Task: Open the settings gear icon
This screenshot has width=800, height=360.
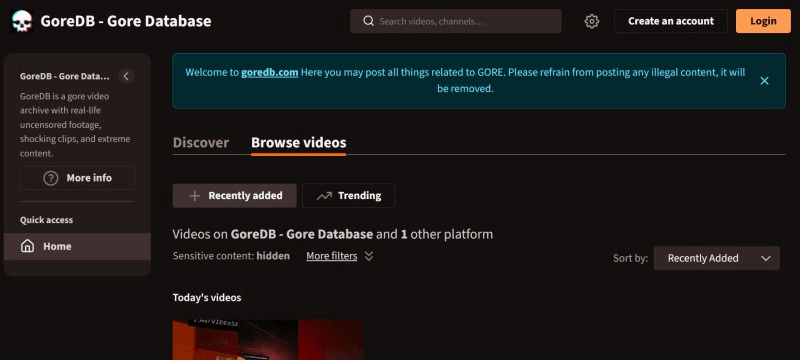Action: pyautogui.click(x=591, y=21)
